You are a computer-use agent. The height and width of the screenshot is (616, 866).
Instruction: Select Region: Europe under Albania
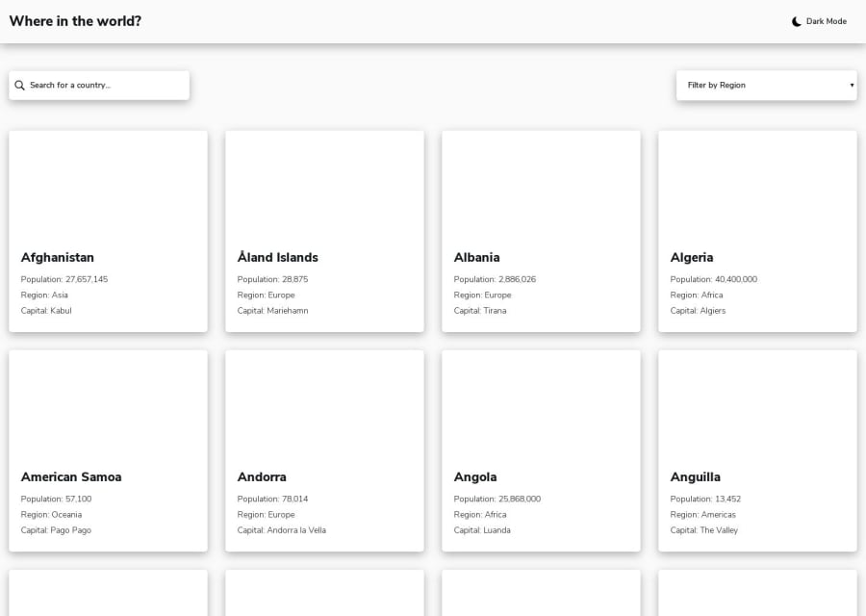tap(483, 295)
